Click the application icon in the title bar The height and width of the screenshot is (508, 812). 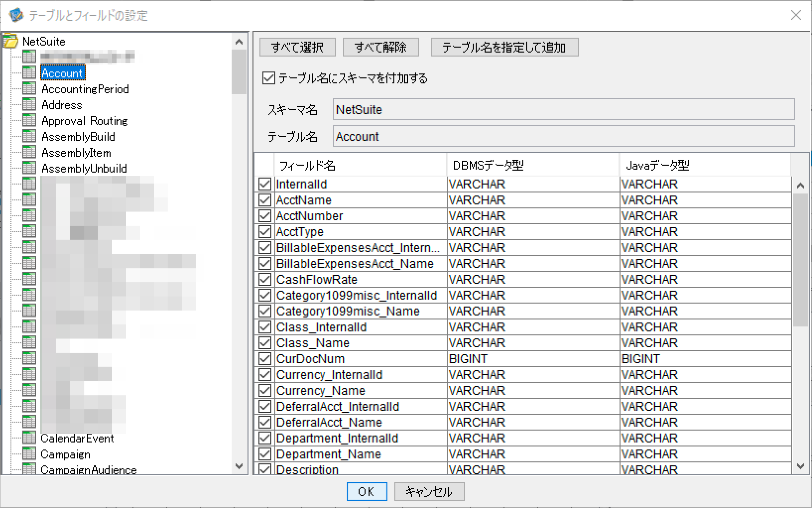16,15
